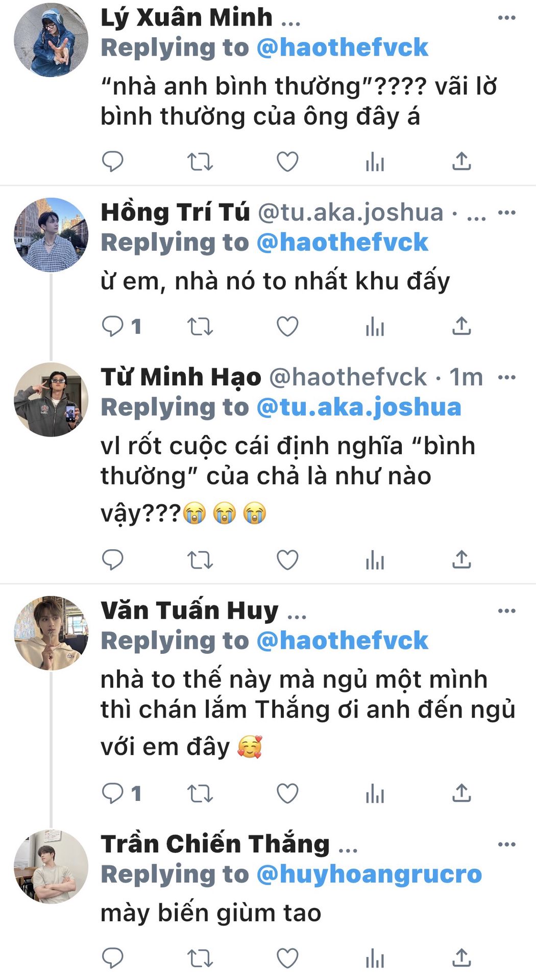Image resolution: width=536 pixels, height=980 pixels.
Task: Share Trần Chiến Thắng's tweet
Action: [461, 958]
